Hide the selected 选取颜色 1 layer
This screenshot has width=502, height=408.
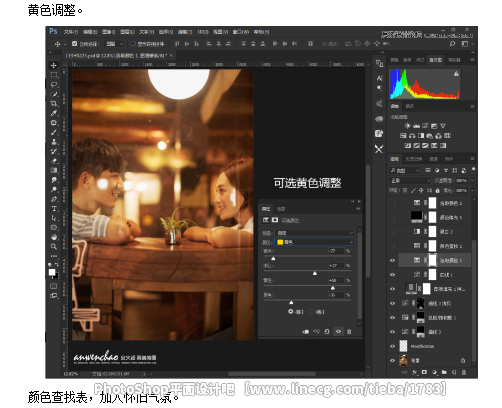point(393,260)
